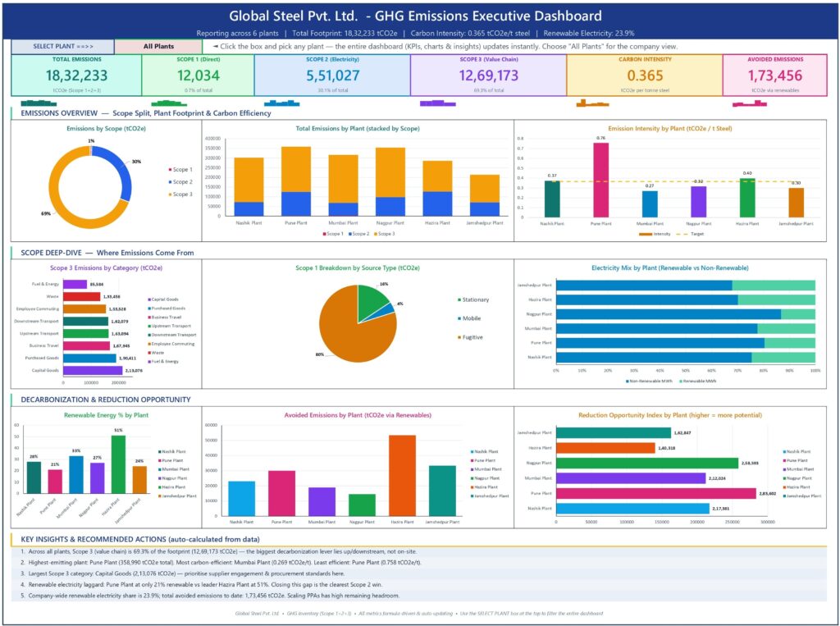Click the SELECT PLANT ==>> label cell
The height and width of the screenshot is (626, 840).
tap(62, 47)
